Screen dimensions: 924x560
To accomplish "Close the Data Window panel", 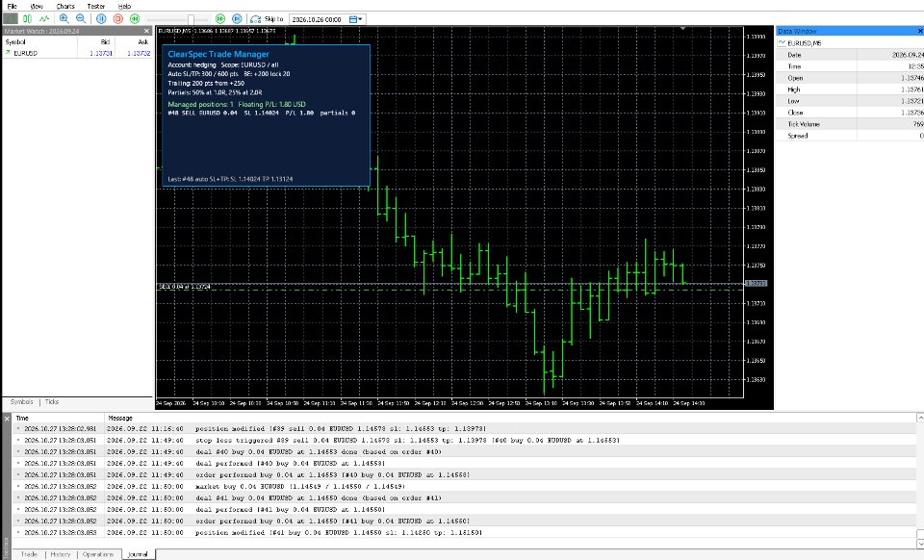I will tap(920, 31).
